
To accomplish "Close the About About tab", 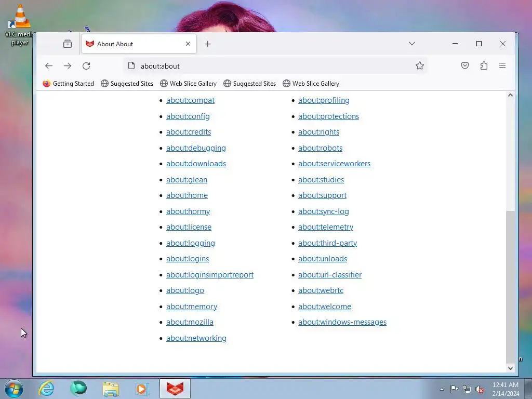I will coord(188,44).
